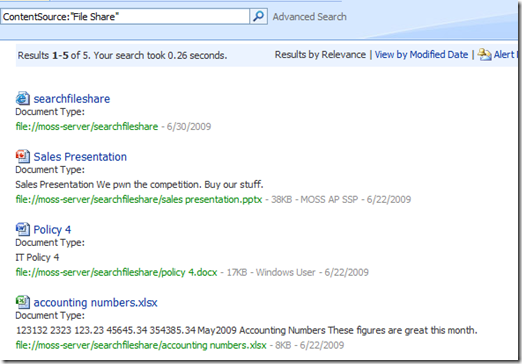This screenshot has height=364, width=522.
Task: Open the accounting numbers.xlsx file URL in green
Action: pyautogui.click(x=141, y=345)
